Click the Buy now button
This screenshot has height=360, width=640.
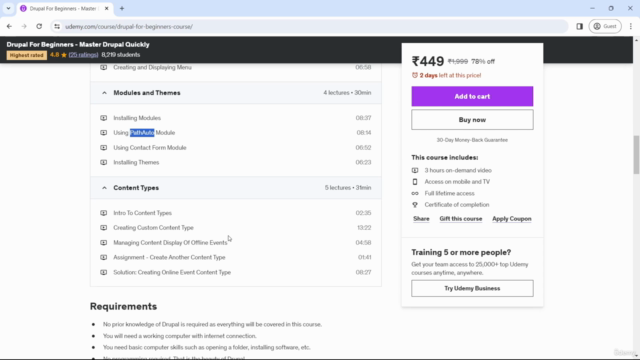(x=472, y=120)
